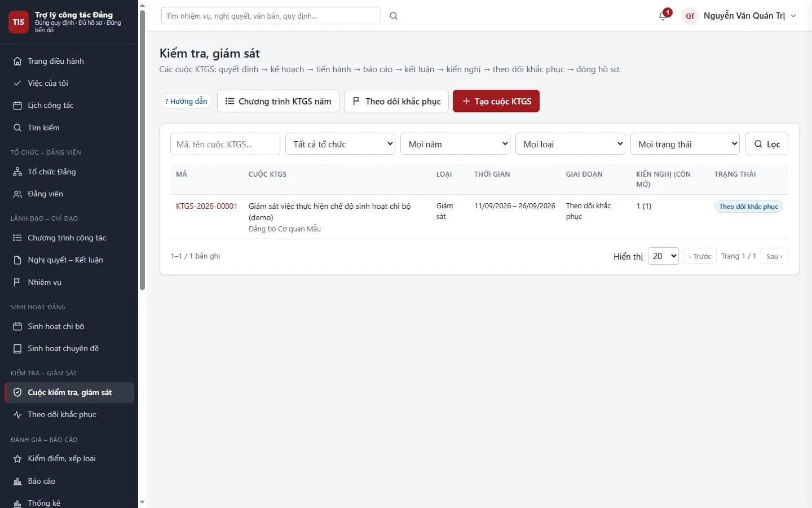
Task: Open the Tất cả tổ chức dropdown
Action: (x=341, y=144)
